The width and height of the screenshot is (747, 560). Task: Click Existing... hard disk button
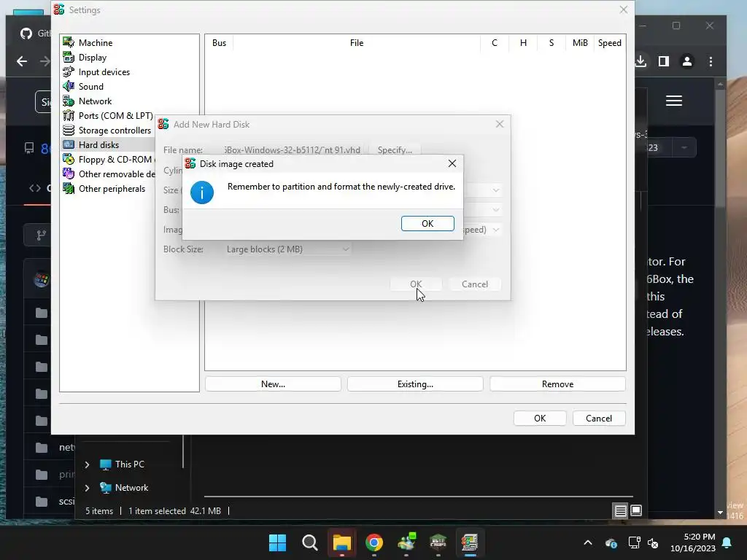[415, 384]
